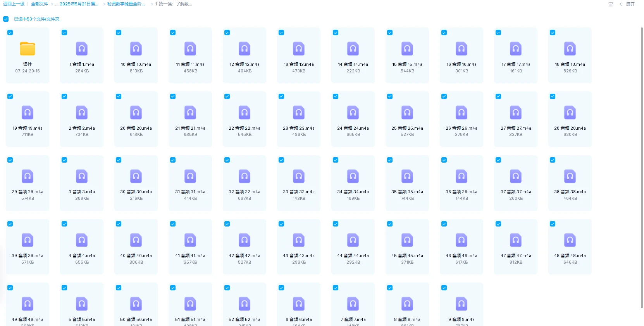Image resolution: width=644 pixels, height=326 pixels.
Task: Uncheck the checkbox of 12 音频 12.m4a
Action: pos(227,33)
